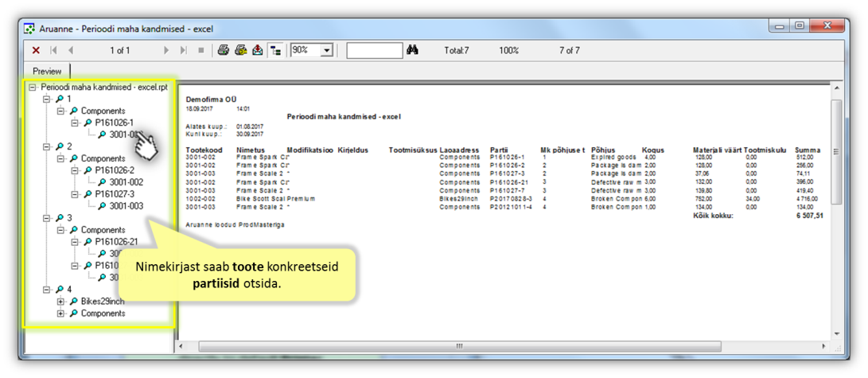Click magnifier icon beside 3001-003
The width and height of the screenshot is (868, 378).
coord(101,206)
